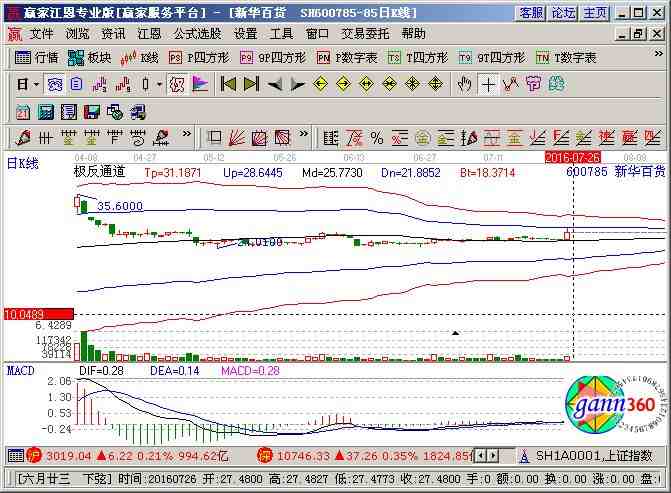Click the 极反通道 indicator name

coord(99,172)
